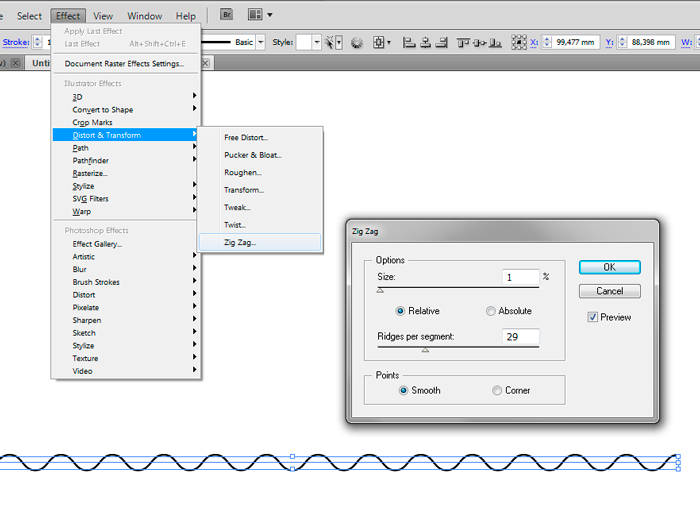Click the Arrange Documents layout icon

pyautogui.click(x=255, y=15)
